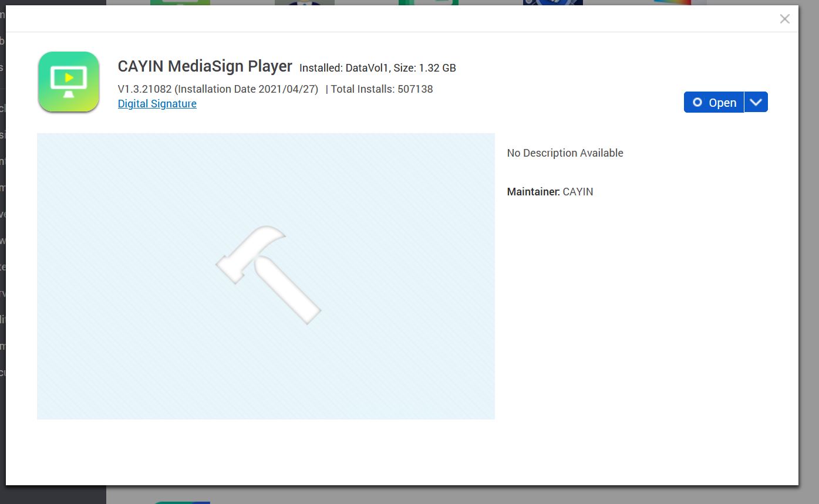Close the app details dialog
The image size is (819, 504).
click(x=785, y=19)
